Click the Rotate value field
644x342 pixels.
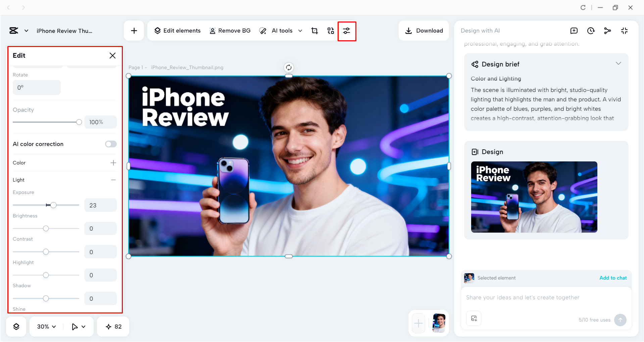37,88
